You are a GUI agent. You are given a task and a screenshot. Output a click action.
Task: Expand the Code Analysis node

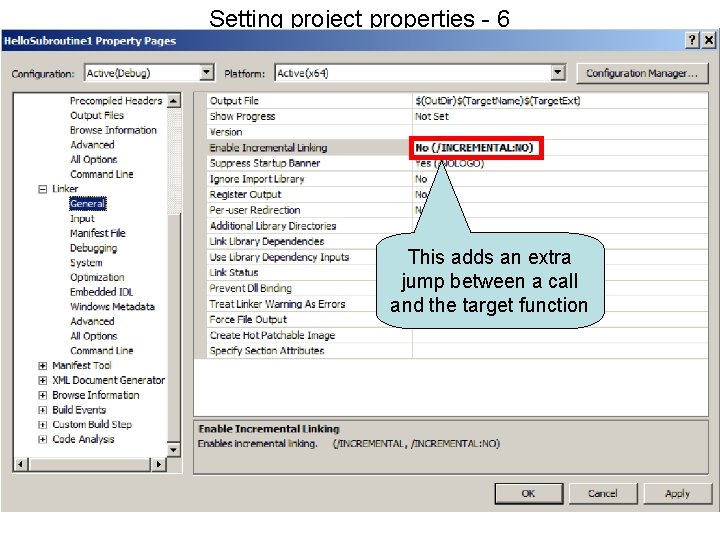click(42, 439)
